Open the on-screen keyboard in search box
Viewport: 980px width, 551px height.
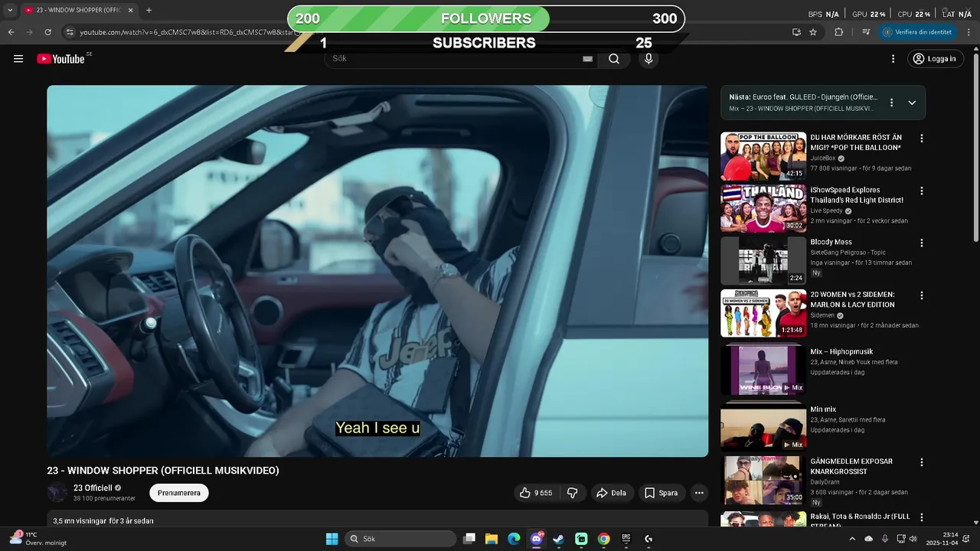click(x=587, y=59)
